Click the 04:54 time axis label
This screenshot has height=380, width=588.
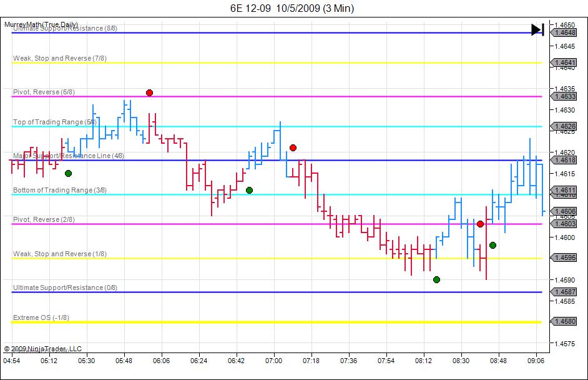point(12,361)
